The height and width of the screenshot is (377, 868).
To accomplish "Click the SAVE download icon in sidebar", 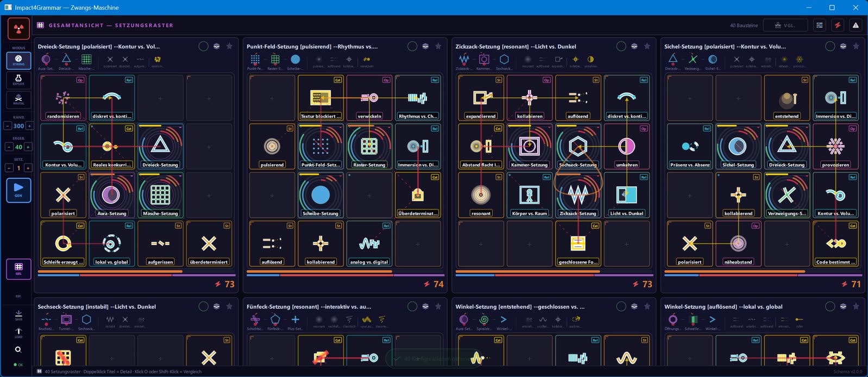I will [x=18, y=315].
